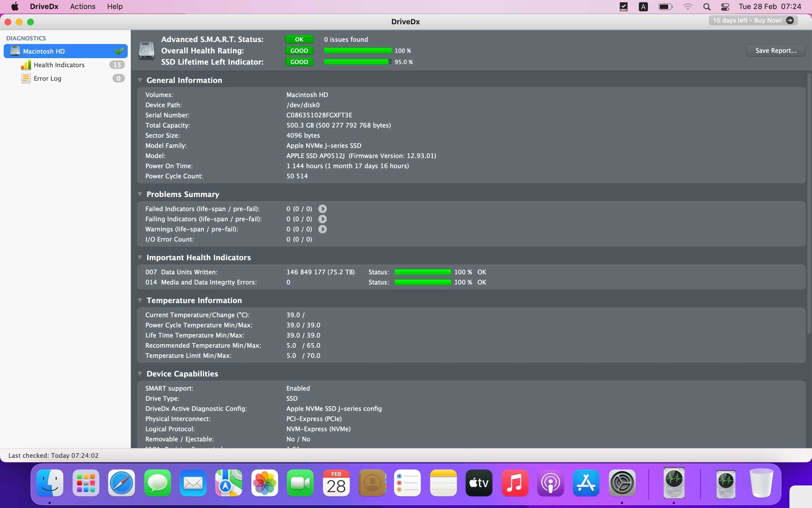Open Finder from the Dock
The image size is (812, 508).
[50, 483]
